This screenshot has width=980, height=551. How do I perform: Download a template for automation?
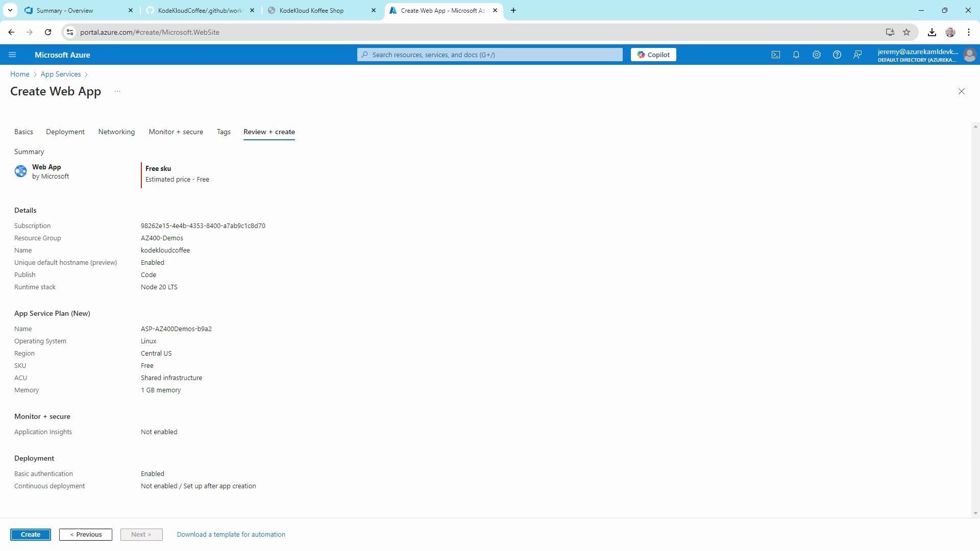(x=231, y=534)
